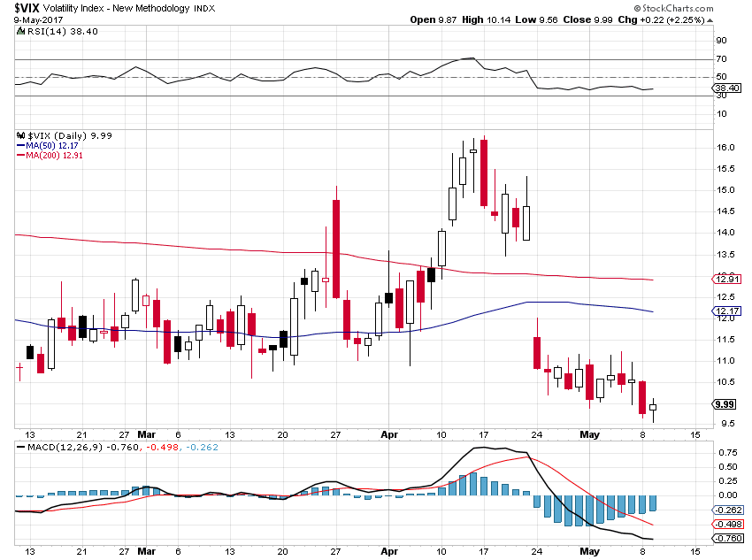Click the up-triangle icon beside the Chg value
The image size is (752, 560).
(710, 20)
